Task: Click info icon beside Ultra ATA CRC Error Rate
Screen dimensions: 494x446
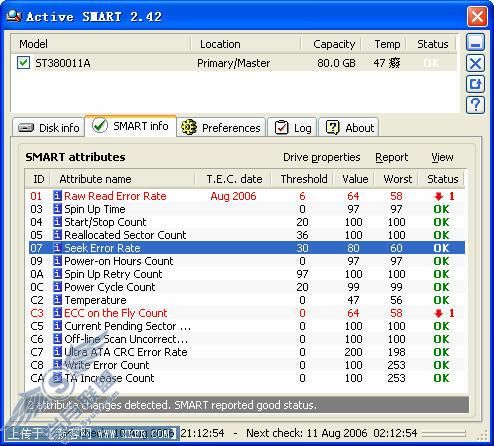Action: (57, 352)
